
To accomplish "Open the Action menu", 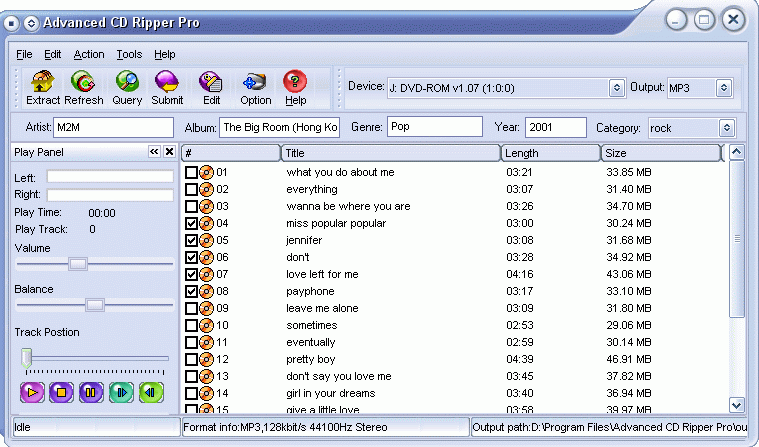I will (89, 54).
